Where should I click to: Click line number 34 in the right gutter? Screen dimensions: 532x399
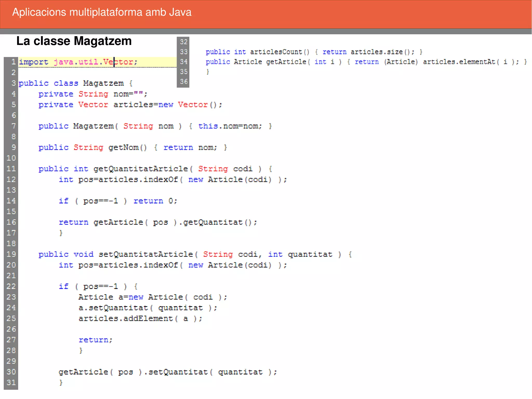pos(184,62)
